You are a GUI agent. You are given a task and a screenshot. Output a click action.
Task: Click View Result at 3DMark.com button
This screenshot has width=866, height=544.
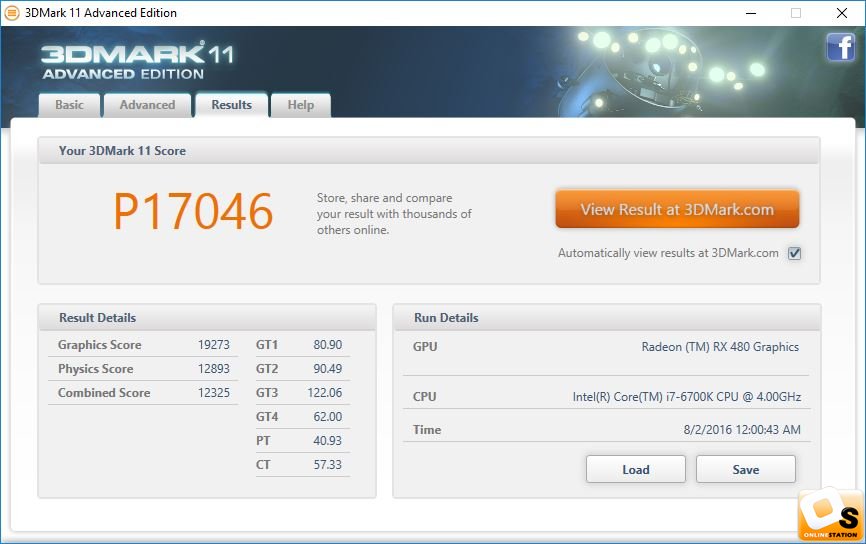point(677,209)
